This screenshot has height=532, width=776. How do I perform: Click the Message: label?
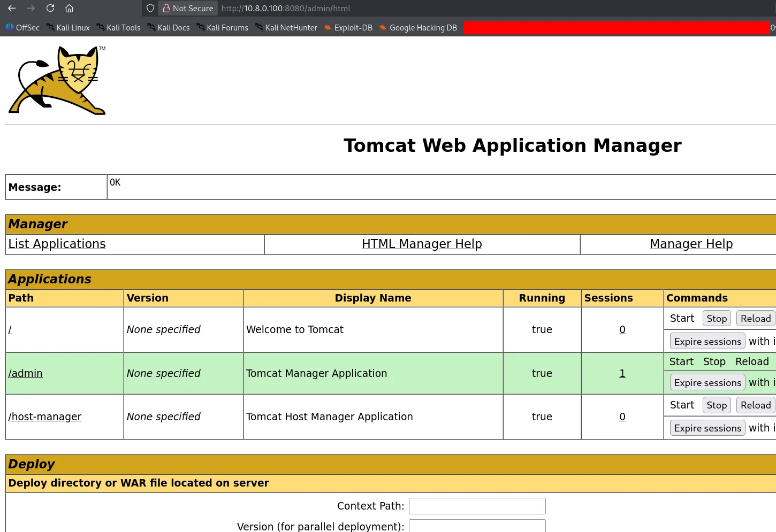click(35, 187)
